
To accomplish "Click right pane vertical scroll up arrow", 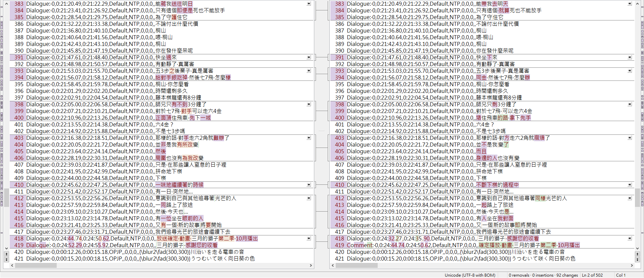I will pos(638,4).
